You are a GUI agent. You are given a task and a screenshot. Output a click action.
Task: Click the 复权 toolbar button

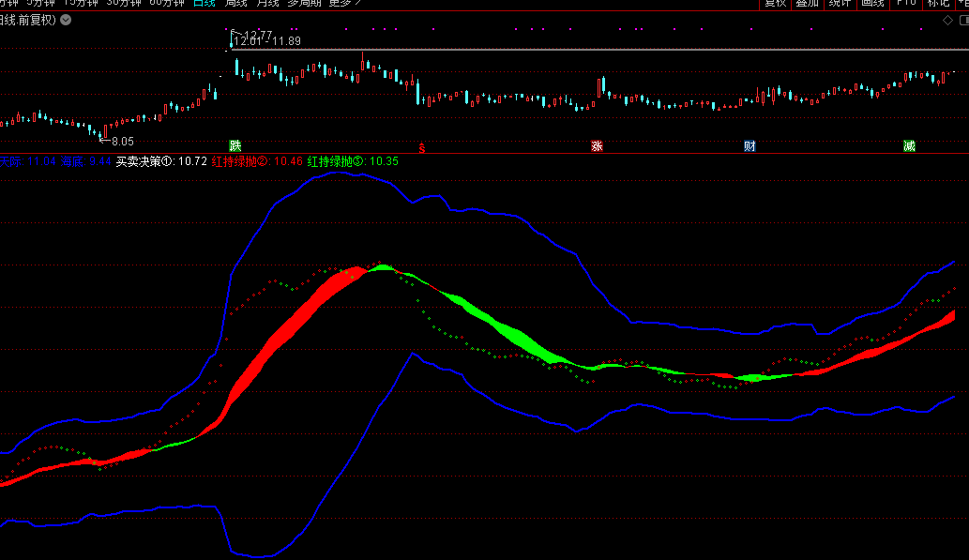pyautogui.click(x=775, y=3)
